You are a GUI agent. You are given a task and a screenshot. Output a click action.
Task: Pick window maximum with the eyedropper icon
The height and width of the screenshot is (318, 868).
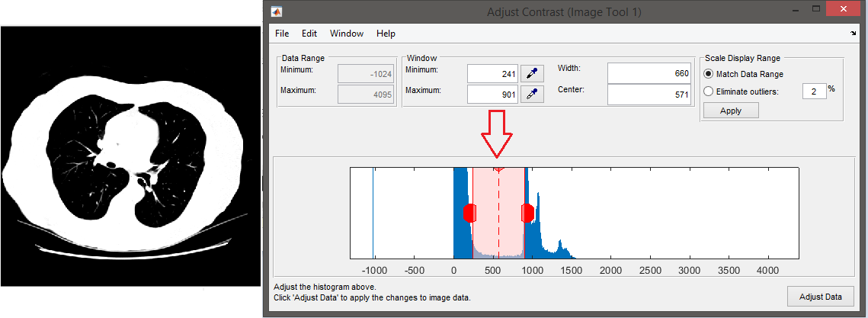532,95
